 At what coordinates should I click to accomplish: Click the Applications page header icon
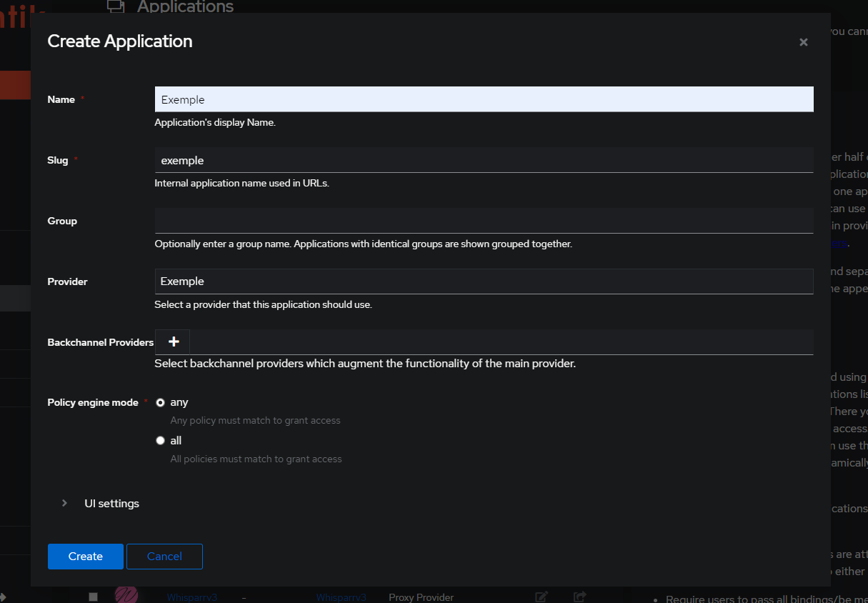(x=115, y=6)
